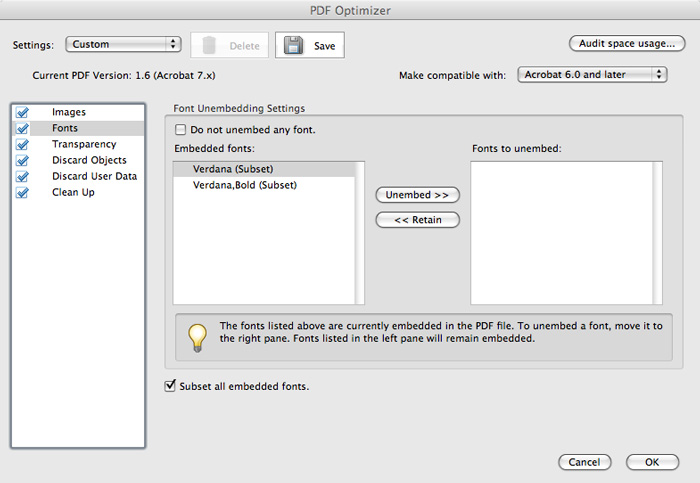Open the 'Make compatible with' dropdown
The image size is (700, 483).
(592, 75)
